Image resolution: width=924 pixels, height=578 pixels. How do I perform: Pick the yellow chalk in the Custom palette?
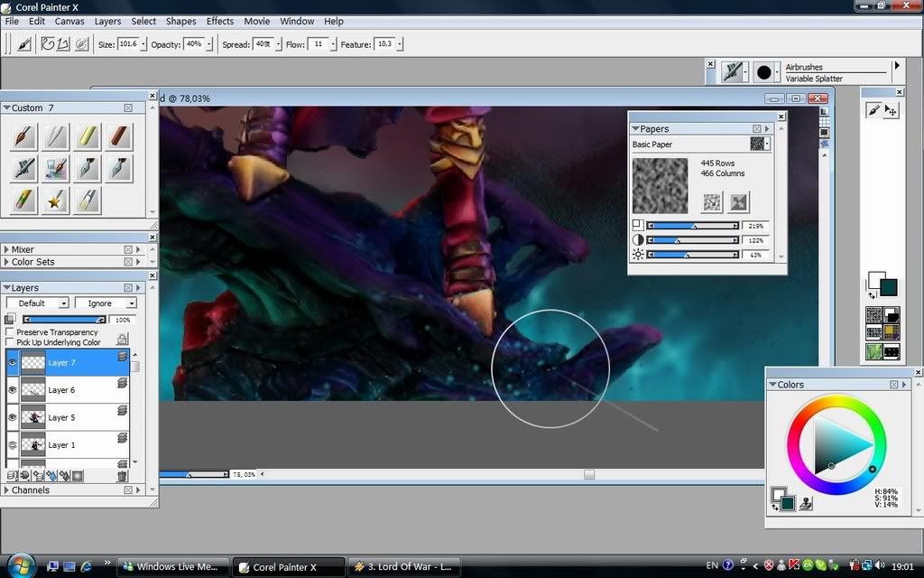[88, 137]
